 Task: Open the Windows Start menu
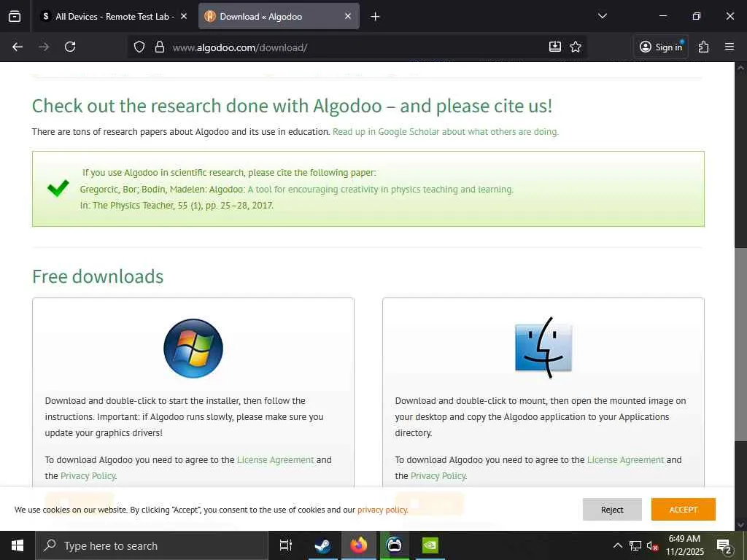[18, 545]
